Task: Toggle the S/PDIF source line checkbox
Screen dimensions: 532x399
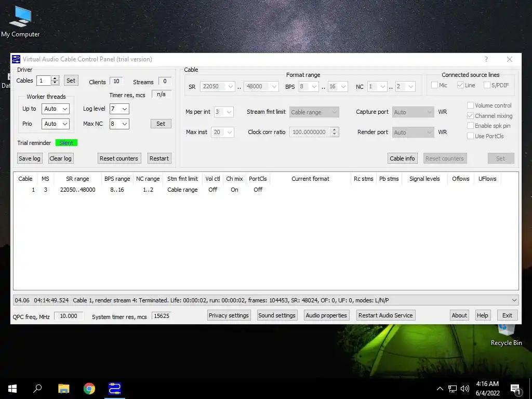Action: tap(486, 85)
